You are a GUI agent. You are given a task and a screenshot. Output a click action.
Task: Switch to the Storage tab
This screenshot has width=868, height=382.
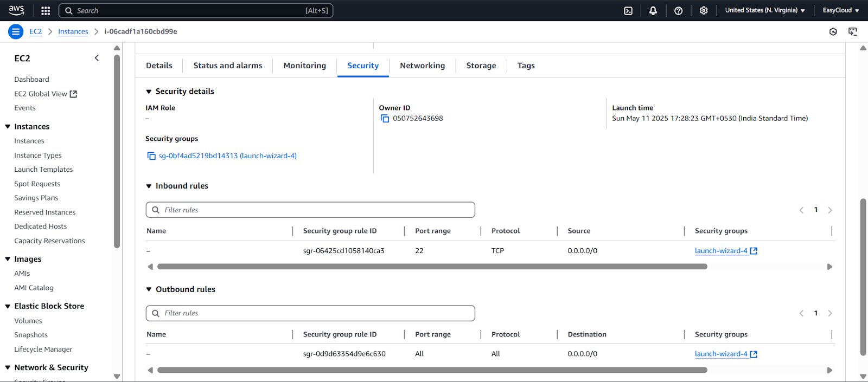coord(481,66)
